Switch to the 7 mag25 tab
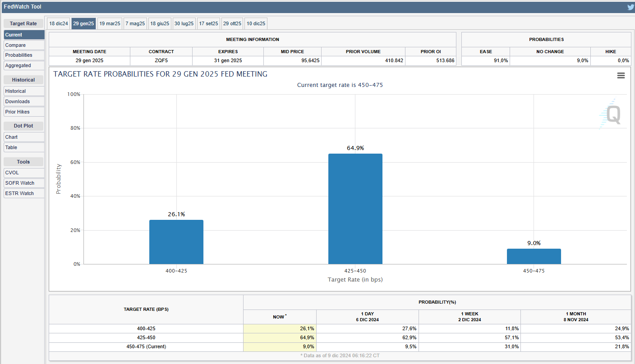The width and height of the screenshot is (635, 364). click(135, 23)
